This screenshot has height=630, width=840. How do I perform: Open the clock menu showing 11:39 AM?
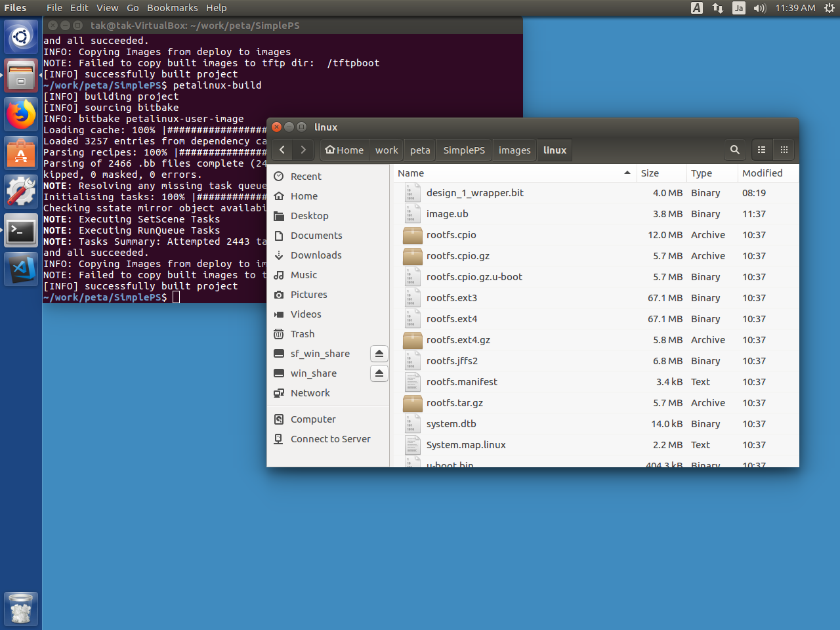coord(797,8)
